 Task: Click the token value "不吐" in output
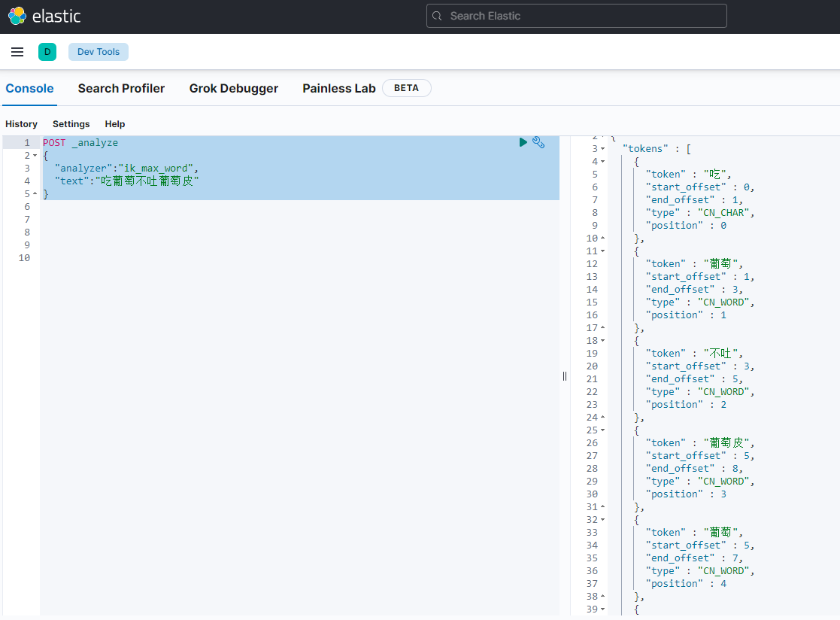click(720, 353)
